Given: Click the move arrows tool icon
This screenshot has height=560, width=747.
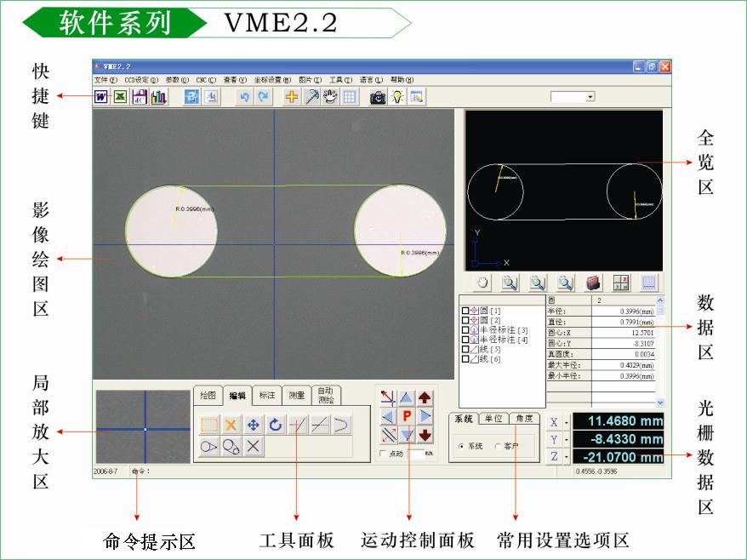Looking at the screenshot, I should 253,425.
